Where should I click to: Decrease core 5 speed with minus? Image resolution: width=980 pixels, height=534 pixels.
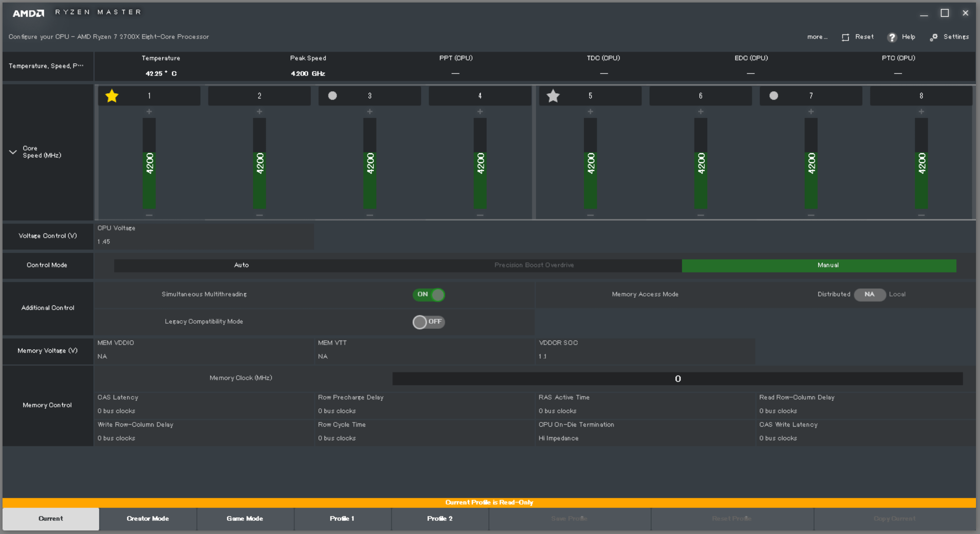click(x=590, y=215)
